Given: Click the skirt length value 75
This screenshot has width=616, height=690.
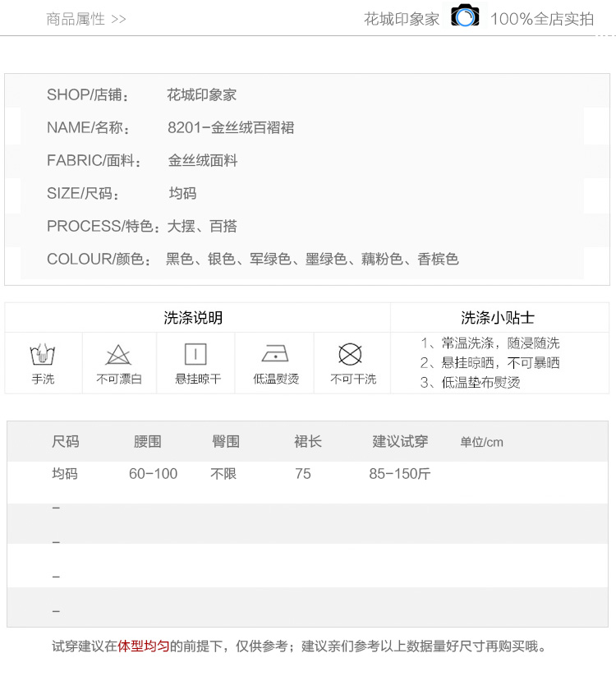Looking at the screenshot, I should pos(303,474).
